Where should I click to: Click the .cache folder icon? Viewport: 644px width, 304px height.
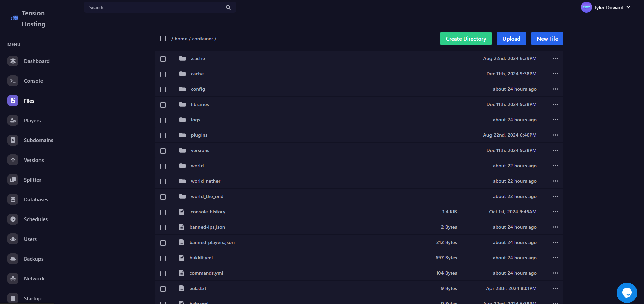pyautogui.click(x=182, y=58)
